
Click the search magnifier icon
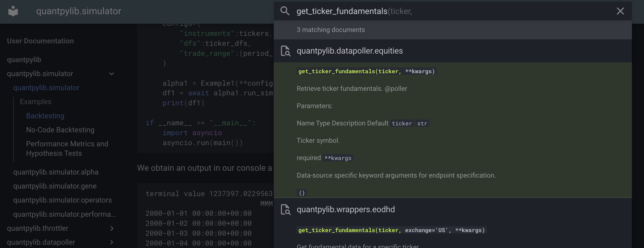tap(285, 11)
